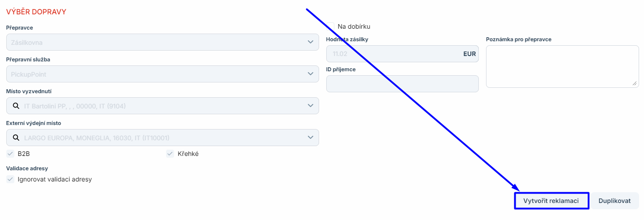Expand the Přepravce dropdown chevron
The width and height of the screenshot is (644, 220).
click(x=311, y=42)
